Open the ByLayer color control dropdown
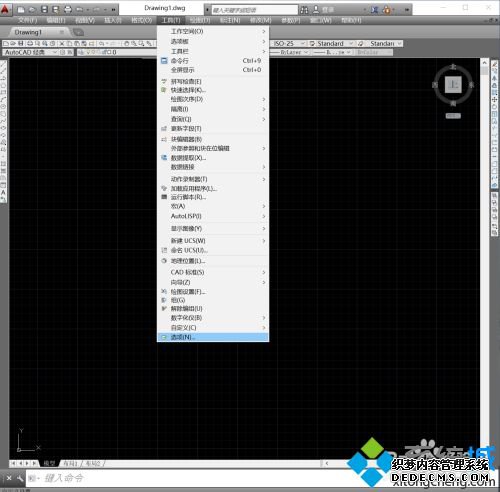The height and width of the screenshot is (492, 500). pos(289,52)
